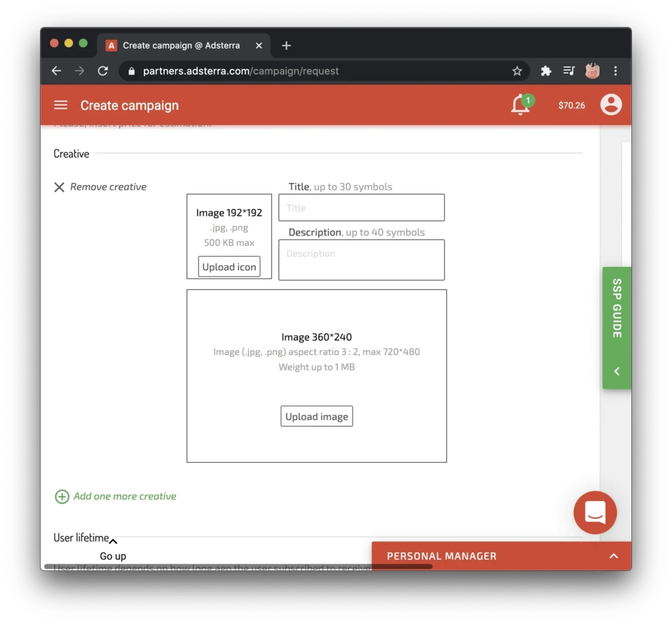This screenshot has width=672, height=624.
Task: Open a new browser tab
Action: (286, 45)
